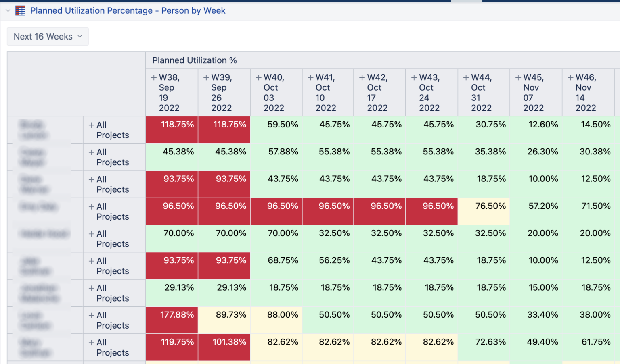Expand the W43 Oct 24 2022 column
The width and height of the screenshot is (620, 364).
click(x=413, y=77)
